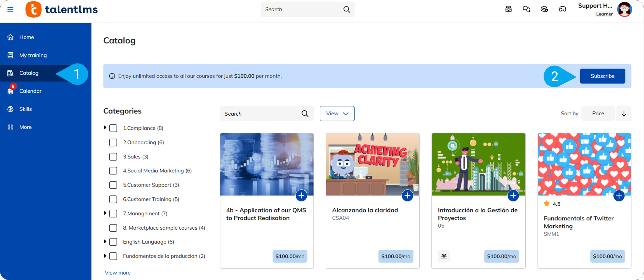Click the gamification controller icon
644x280 pixels.
562,9
